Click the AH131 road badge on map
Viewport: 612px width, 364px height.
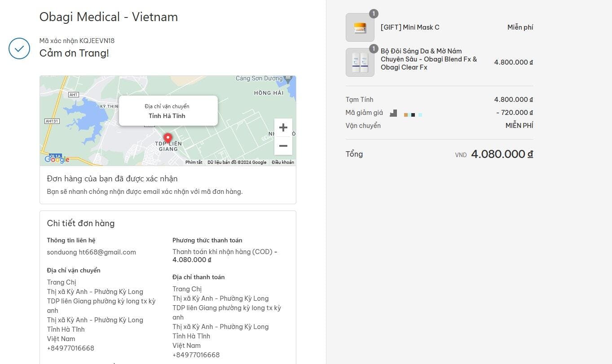click(x=52, y=121)
